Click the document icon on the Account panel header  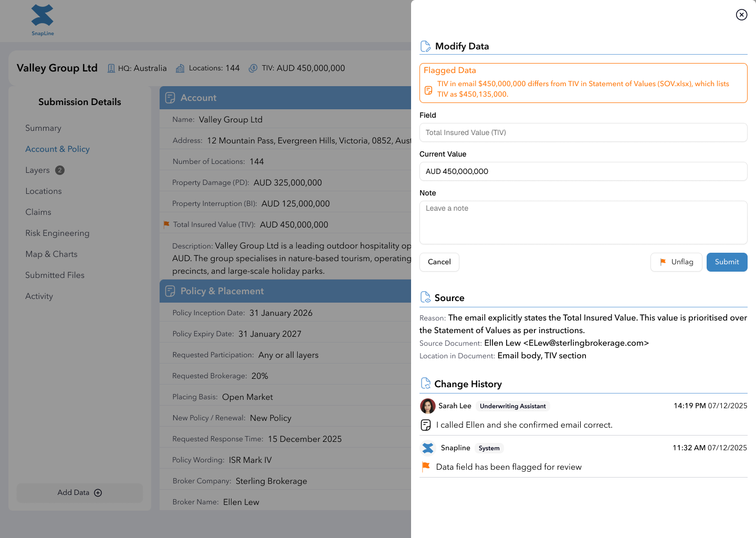click(x=170, y=98)
